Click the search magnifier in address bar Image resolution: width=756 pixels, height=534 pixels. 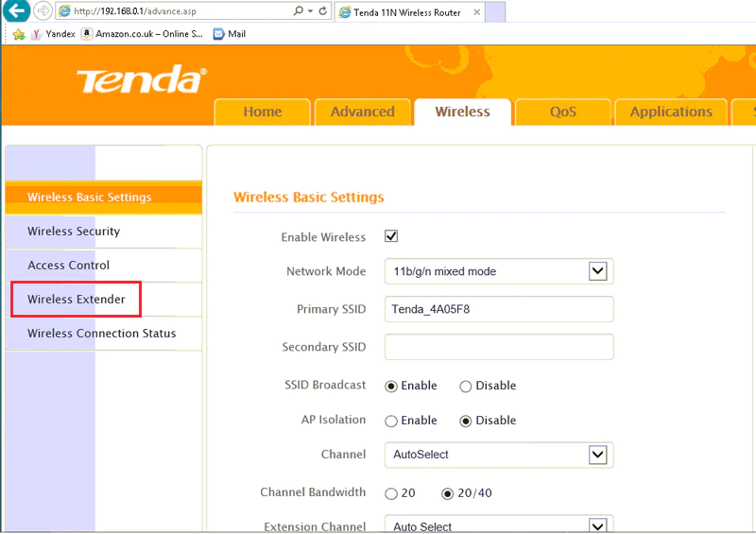[299, 10]
